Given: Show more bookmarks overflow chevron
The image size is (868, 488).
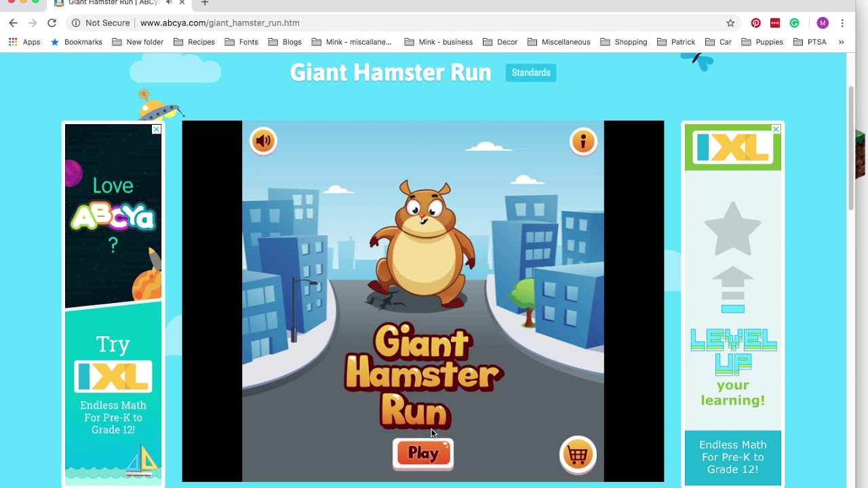Looking at the screenshot, I should 841,42.
